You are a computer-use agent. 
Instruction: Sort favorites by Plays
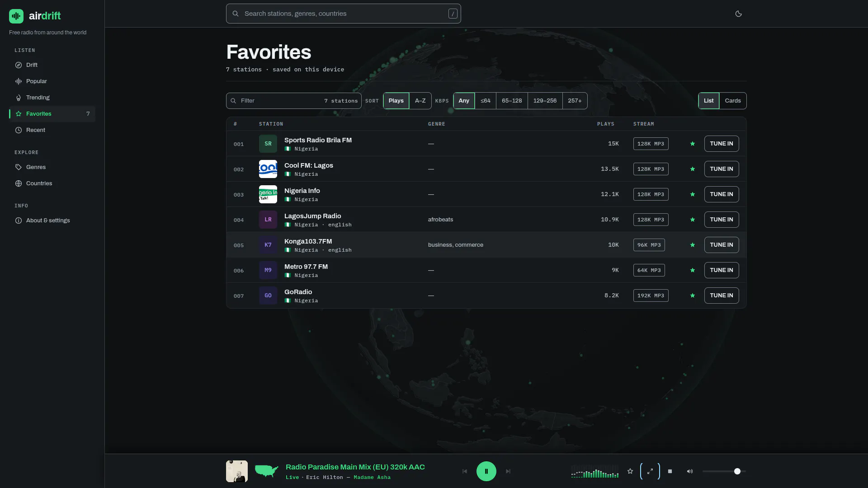[x=396, y=101]
